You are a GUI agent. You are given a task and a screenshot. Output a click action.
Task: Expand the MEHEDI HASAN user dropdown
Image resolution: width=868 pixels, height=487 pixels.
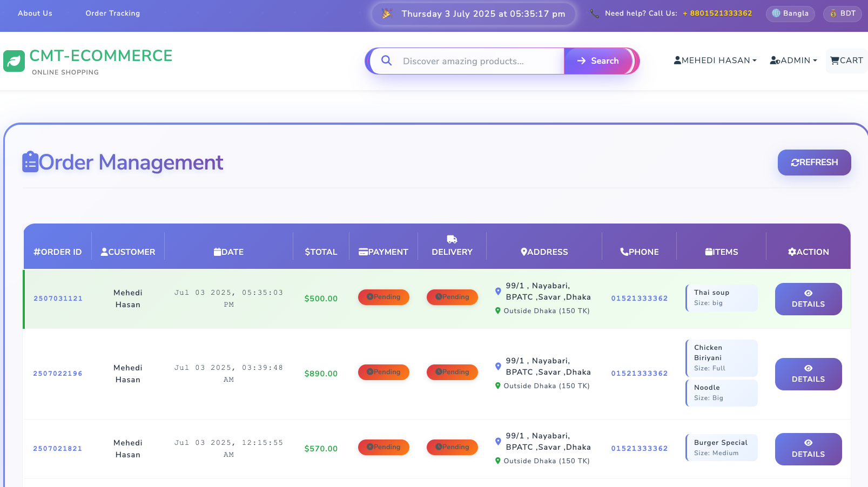pyautogui.click(x=715, y=60)
